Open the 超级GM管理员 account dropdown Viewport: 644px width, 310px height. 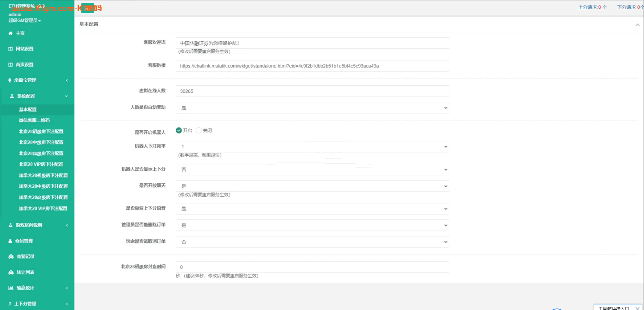click(x=25, y=21)
